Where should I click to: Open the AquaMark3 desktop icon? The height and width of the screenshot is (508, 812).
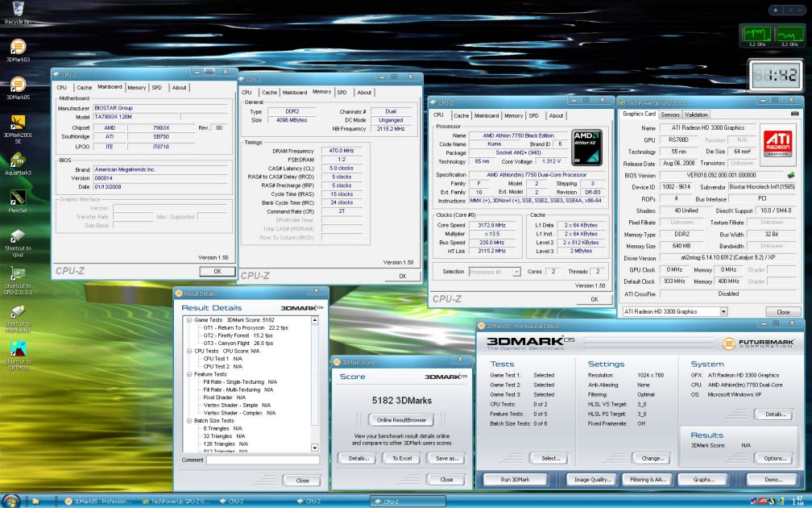tap(18, 164)
